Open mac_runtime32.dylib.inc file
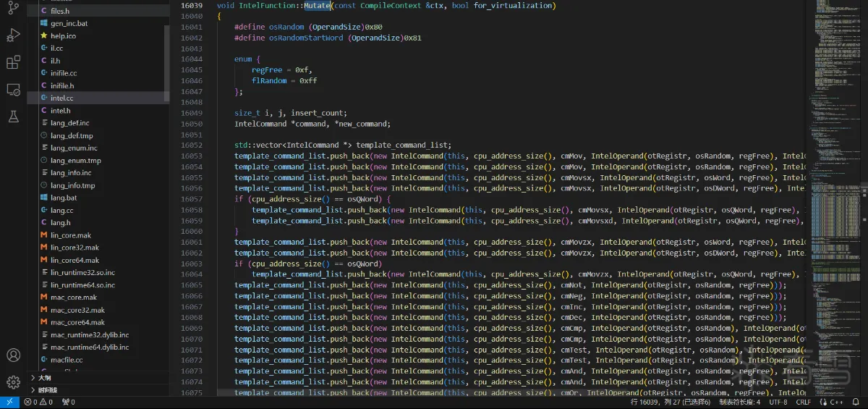This screenshot has width=868, height=409. tap(98, 334)
